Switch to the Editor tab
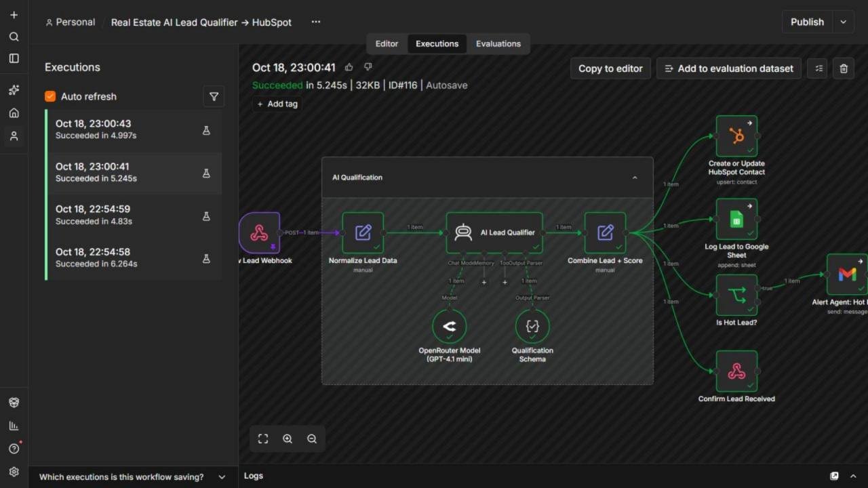 [x=387, y=43]
